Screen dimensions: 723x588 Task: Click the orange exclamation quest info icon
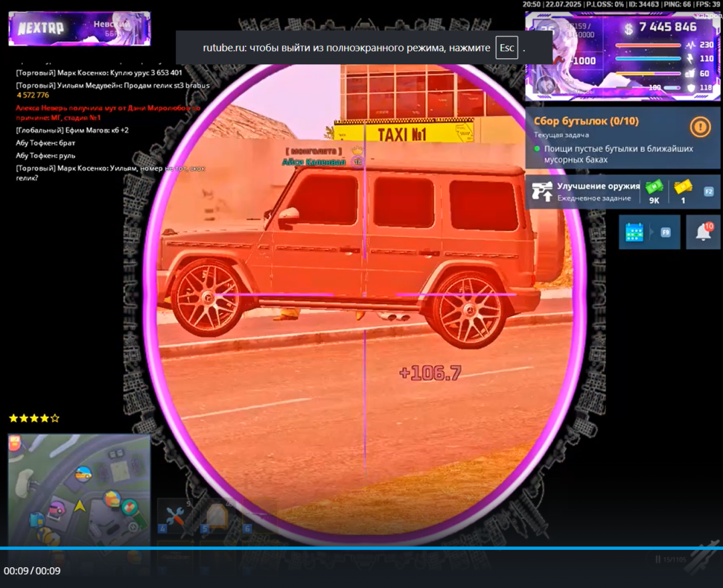700,127
